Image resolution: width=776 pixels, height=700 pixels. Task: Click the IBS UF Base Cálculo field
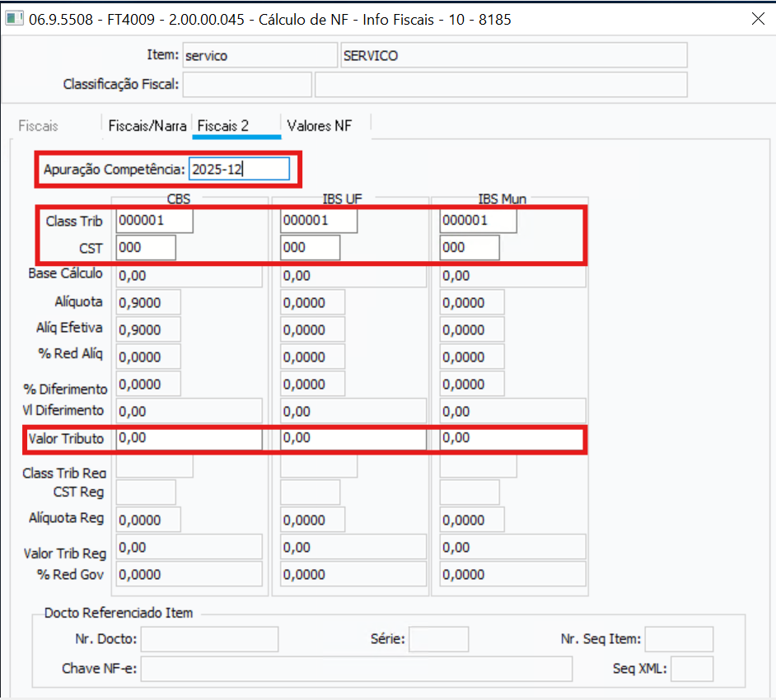tap(353, 276)
